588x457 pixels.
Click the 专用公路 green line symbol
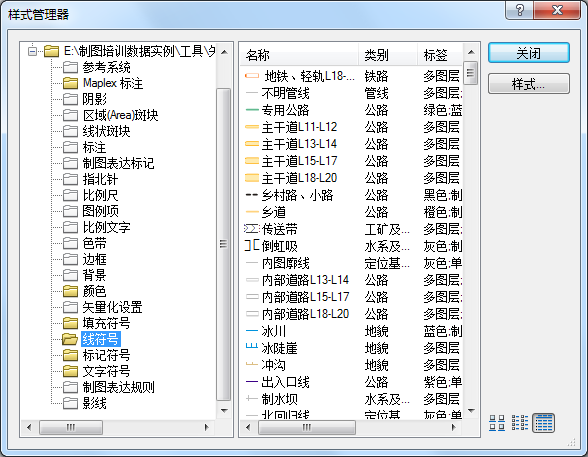click(x=252, y=110)
